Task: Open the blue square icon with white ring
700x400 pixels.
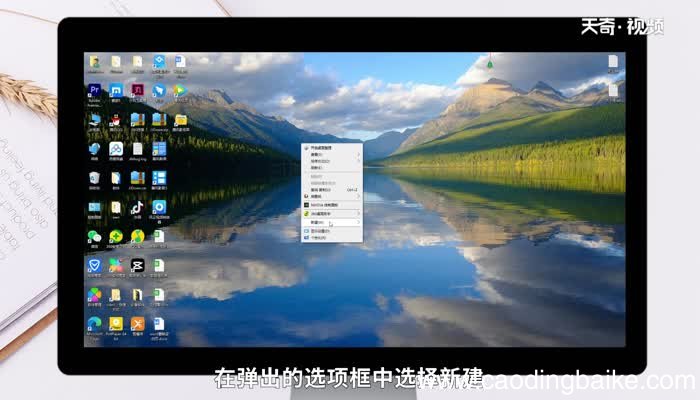Action: 159,207
